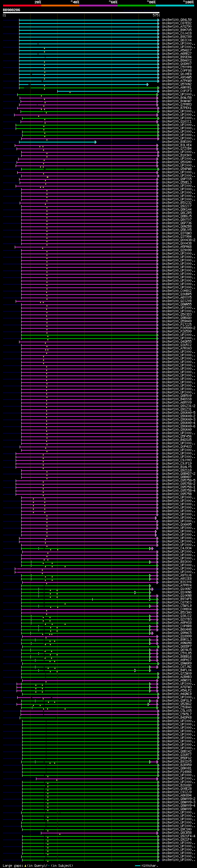
Task: Select label UniRef100_A9TUJ6
Action: (x=177, y=575)
